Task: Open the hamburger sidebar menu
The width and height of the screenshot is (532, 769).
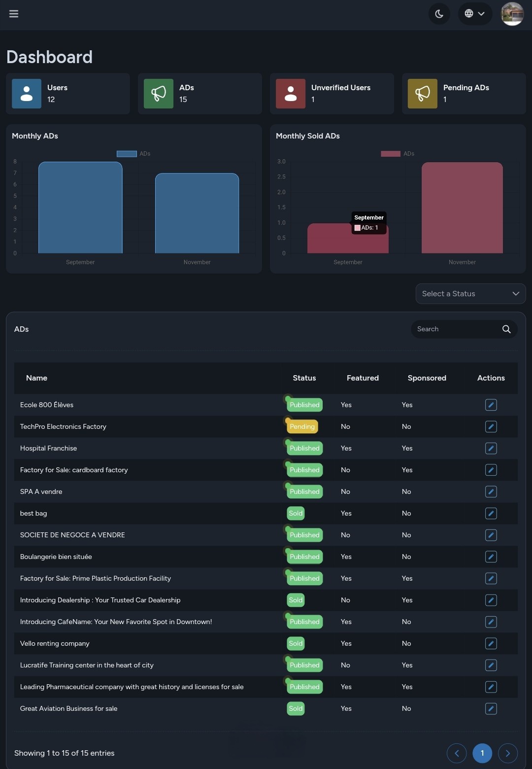Action: click(x=14, y=14)
